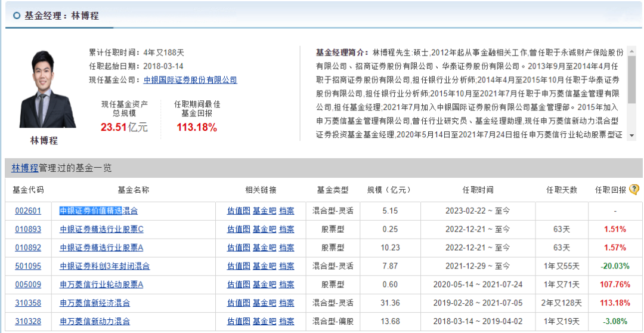Open 档案 for 申万菱信新动力混合
Image resolution: width=644 pixels, height=333 pixels.
pos(287,322)
